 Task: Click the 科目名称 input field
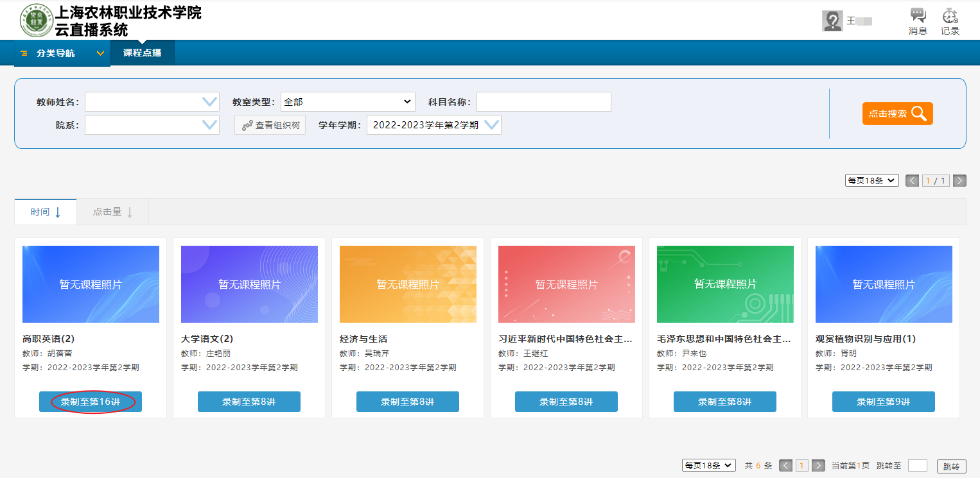[543, 102]
